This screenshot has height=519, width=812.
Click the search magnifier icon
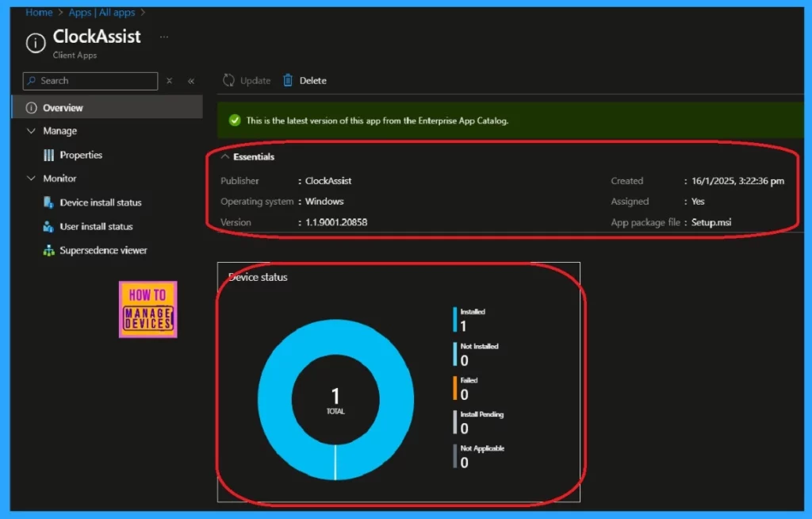(x=32, y=80)
